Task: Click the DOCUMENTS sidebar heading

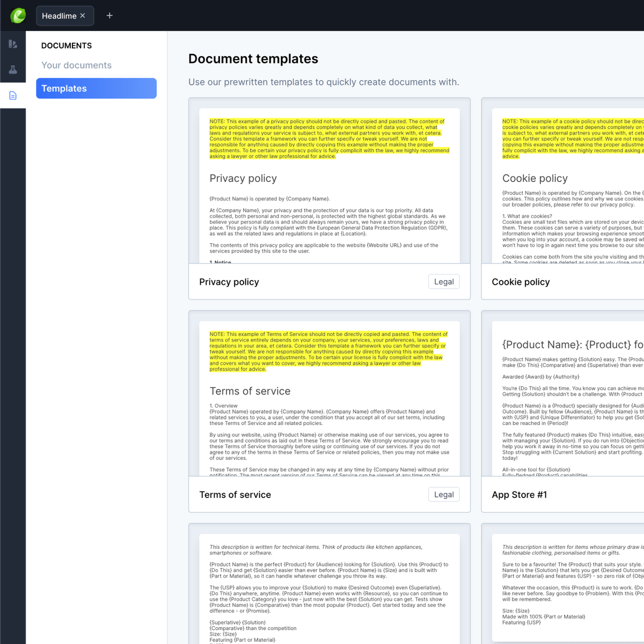Action: pyautogui.click(x=67, y=46)
